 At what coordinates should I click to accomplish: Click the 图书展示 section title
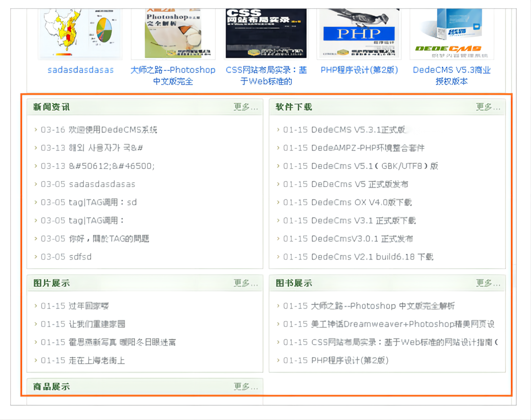coord(294,283)
